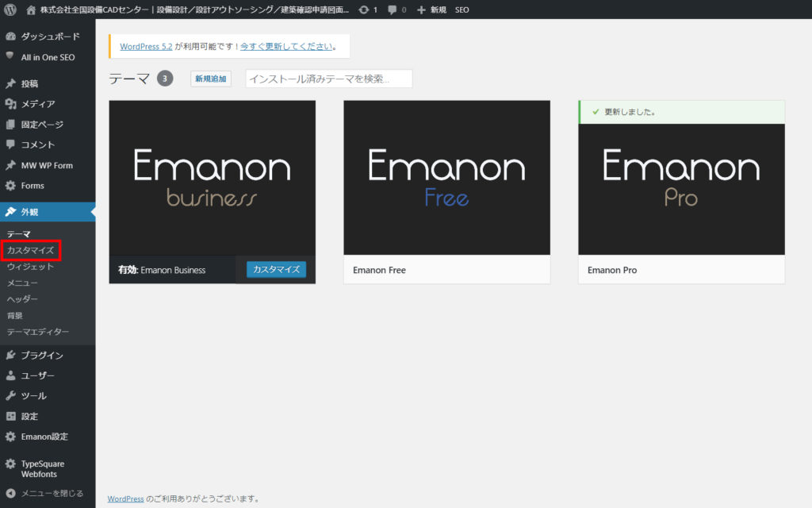Open the テーマエディター submenu item
The height and width of the screenshot is (508, 812).
click(x=38, y=332)
